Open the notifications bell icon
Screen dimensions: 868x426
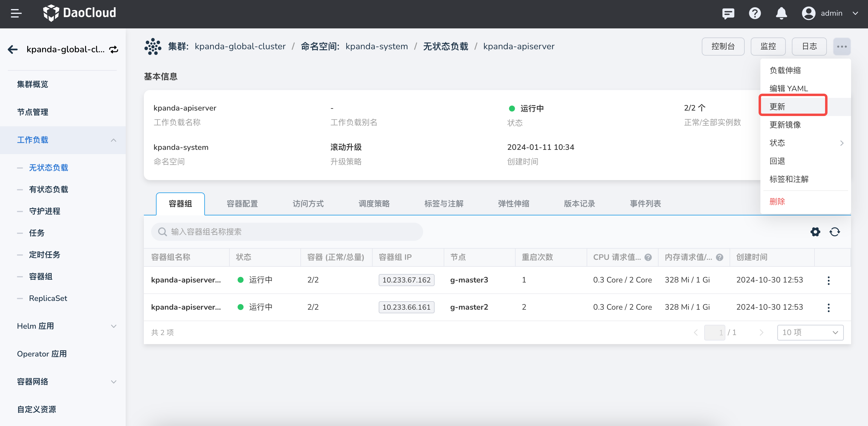781,14
